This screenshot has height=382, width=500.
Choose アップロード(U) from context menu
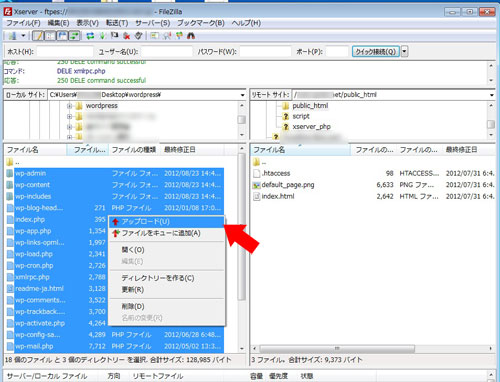coord(167,222)
